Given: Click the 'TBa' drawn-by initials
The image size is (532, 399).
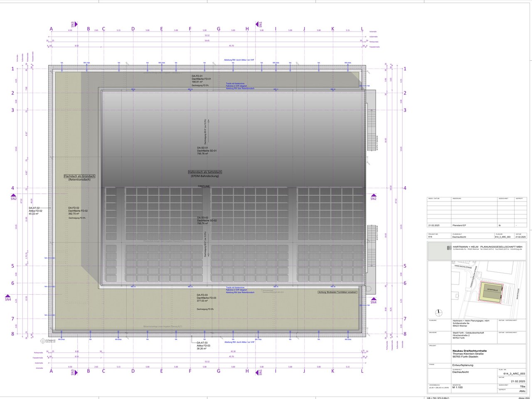Looking at the screenshot, I should (x=522, y=387).
